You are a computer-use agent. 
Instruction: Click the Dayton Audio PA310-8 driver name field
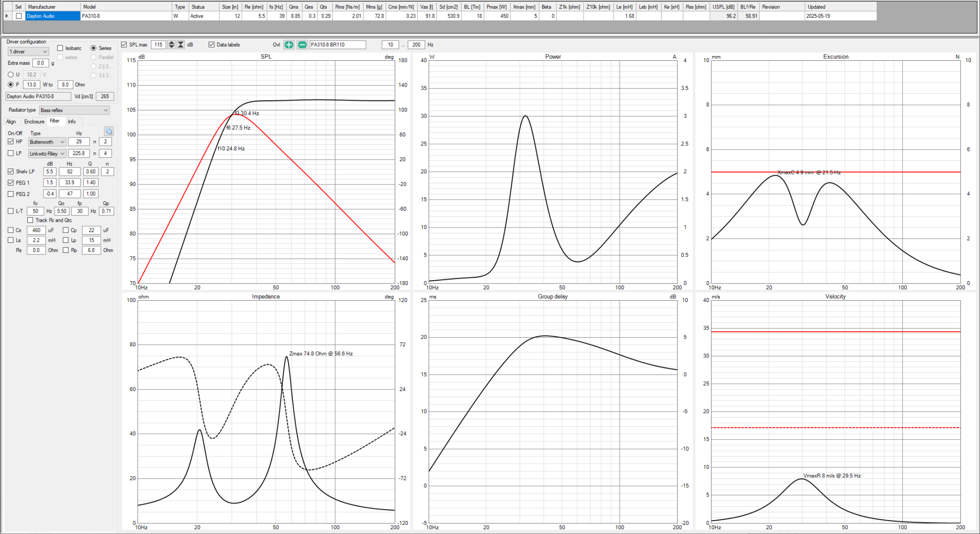coord(38,96)
